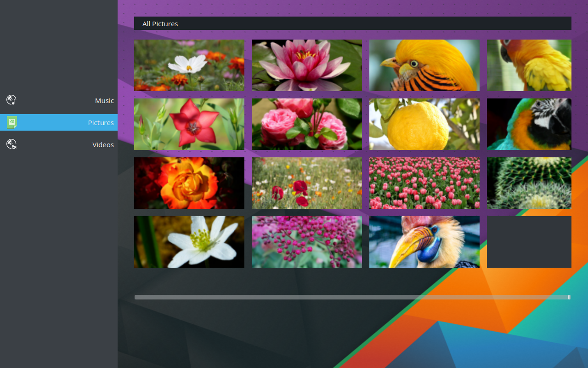Click the All Pictures header bar
The width and height of the screenshot is (588, 368).
[352, 23]
